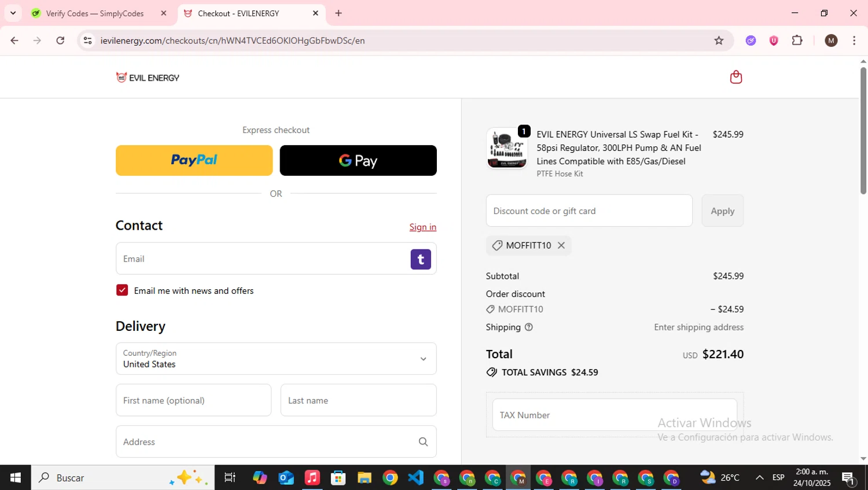Click the Total amount $221.40
The height and width of the screenshot is (490, 868).
point(723,354)
